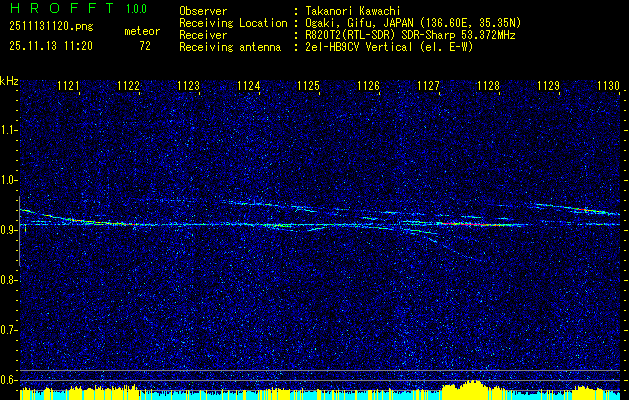Click the Observer field label
This screenshot has height=400, width=629.
pos(203,11)
